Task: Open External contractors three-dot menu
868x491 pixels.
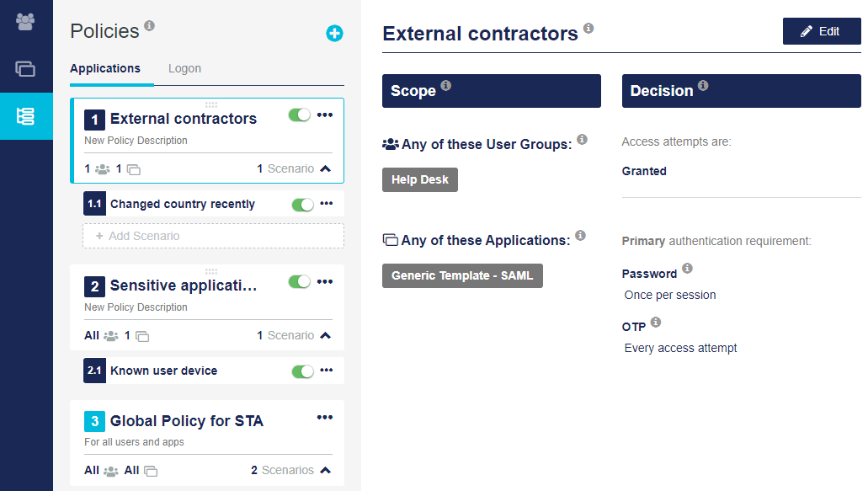Action: pos(325,115)
